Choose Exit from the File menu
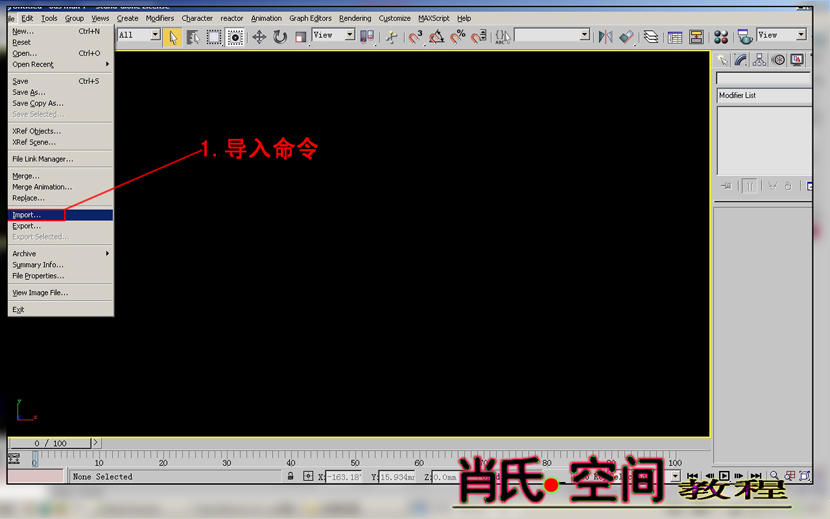This screenshot has height=519, width=830. pyautogui.click(x=60, y=310)
